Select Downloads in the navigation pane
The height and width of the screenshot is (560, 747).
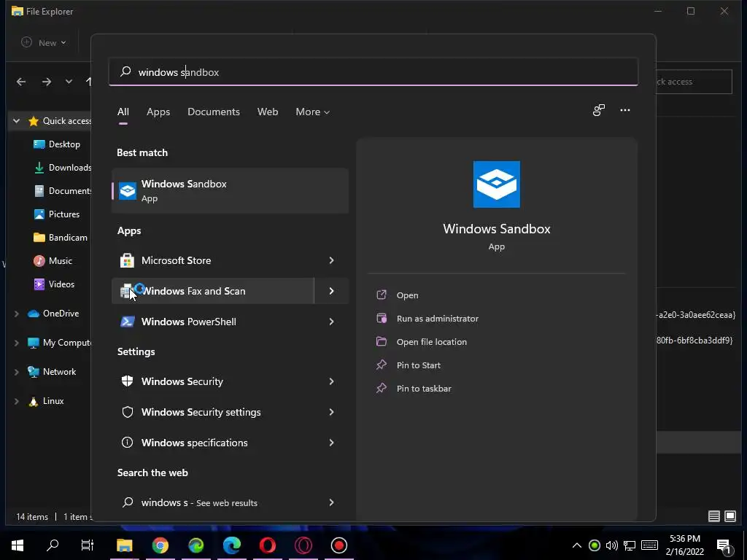point(63,168)
